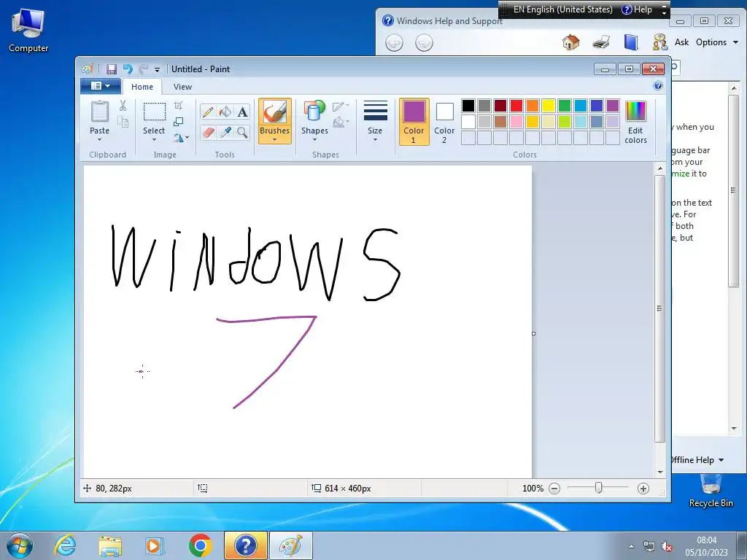Open Edit colors dialog

[x=635, y=122]
